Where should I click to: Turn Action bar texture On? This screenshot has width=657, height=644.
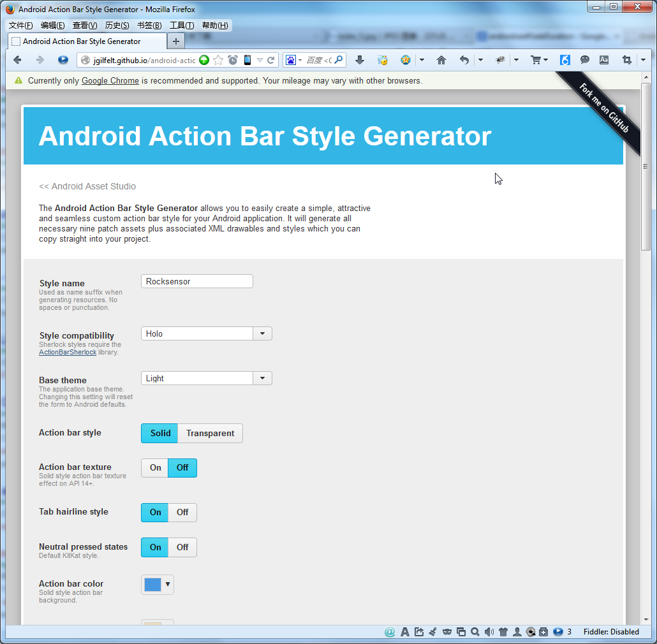click(155, 468)
